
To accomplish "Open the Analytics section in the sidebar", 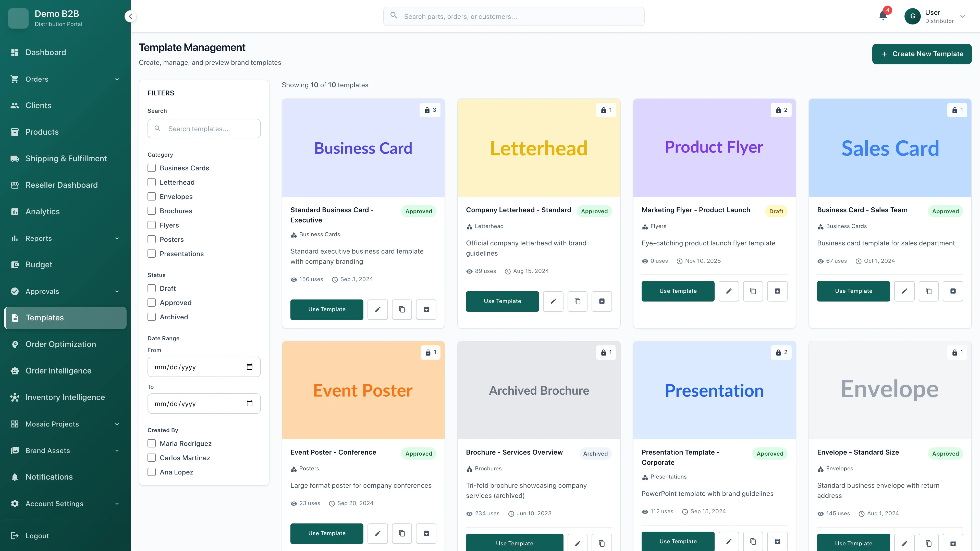I will [x=42, y=211].
